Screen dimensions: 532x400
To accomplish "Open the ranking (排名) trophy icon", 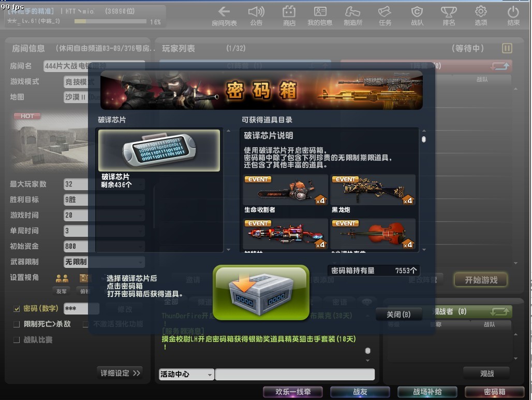I will [449, 16].
